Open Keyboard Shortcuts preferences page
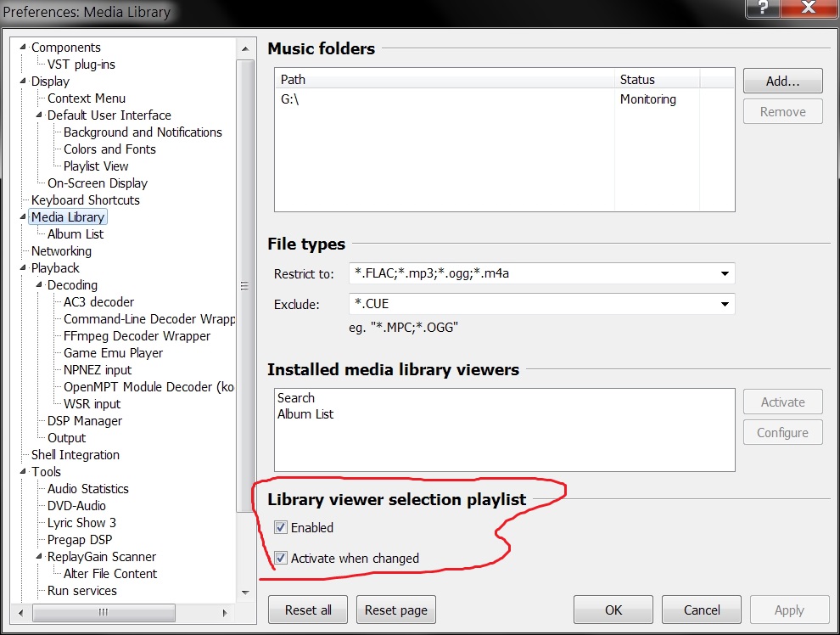The width and height of the screenshot is (840, 635). click(85, 200)
